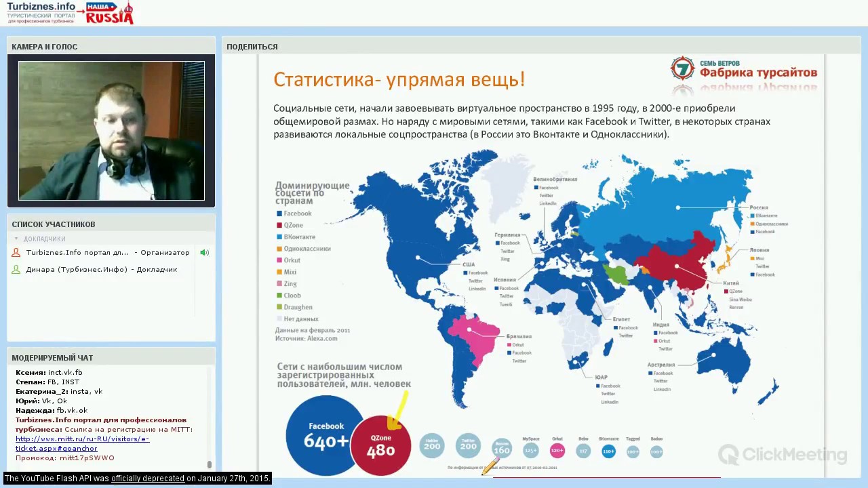Click the Habbo 200 circle
868x488 pixels.
pyautogui.click(x=432, y=446)
